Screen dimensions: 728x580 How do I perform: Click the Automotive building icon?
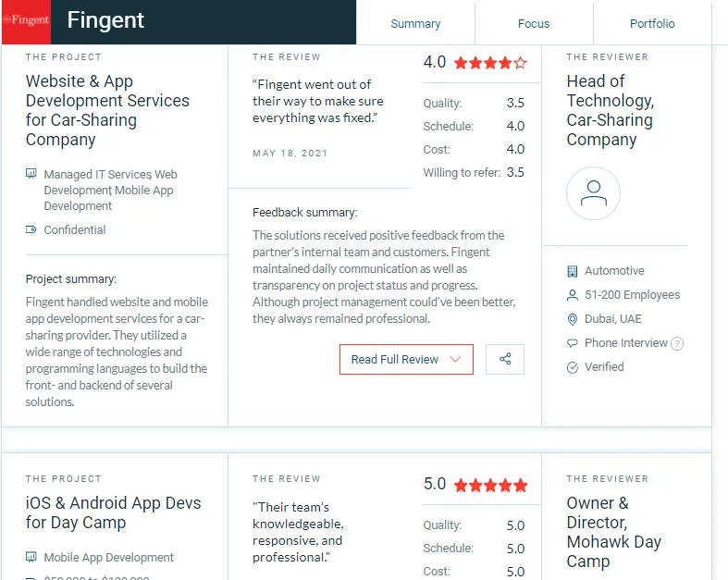point(573,271)
